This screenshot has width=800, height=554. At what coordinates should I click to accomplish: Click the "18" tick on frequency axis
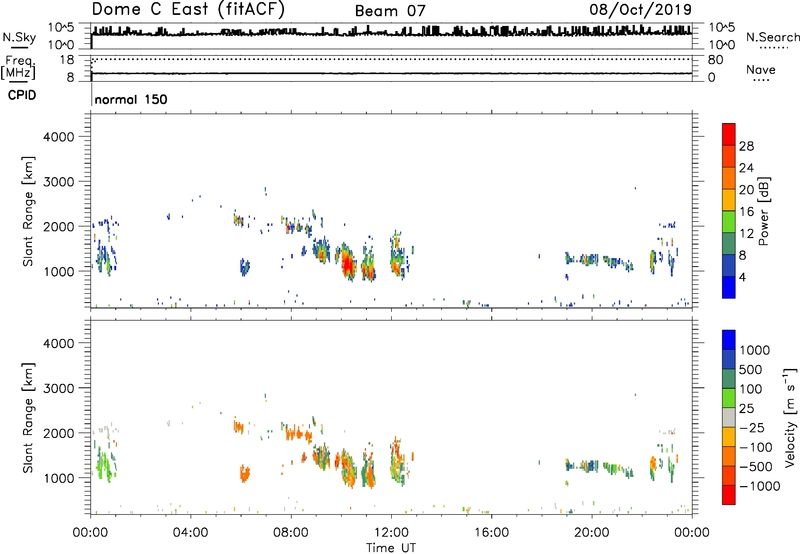[67, 60]
